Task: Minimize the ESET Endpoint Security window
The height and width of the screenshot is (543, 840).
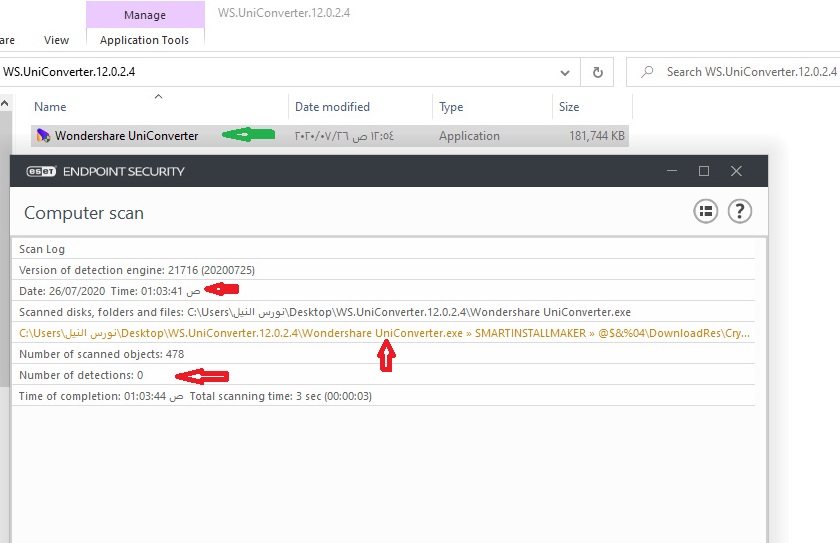Action: point(671,171)
